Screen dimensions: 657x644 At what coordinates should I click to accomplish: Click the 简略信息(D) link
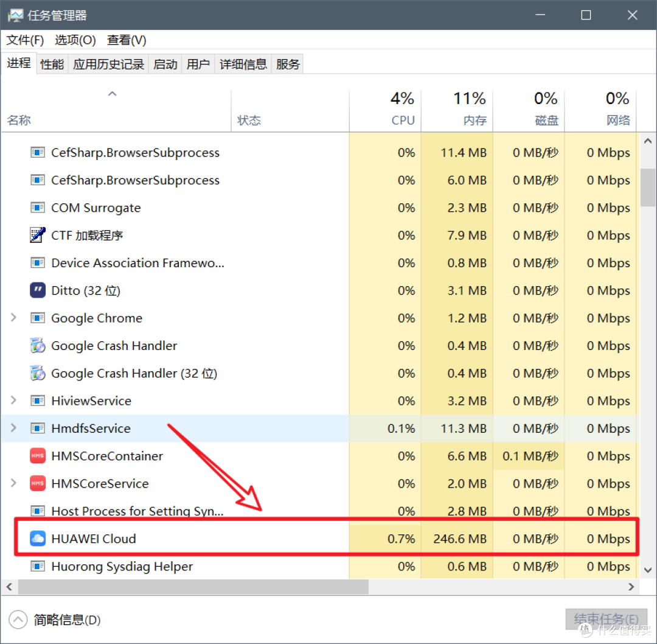coord(67,620)
